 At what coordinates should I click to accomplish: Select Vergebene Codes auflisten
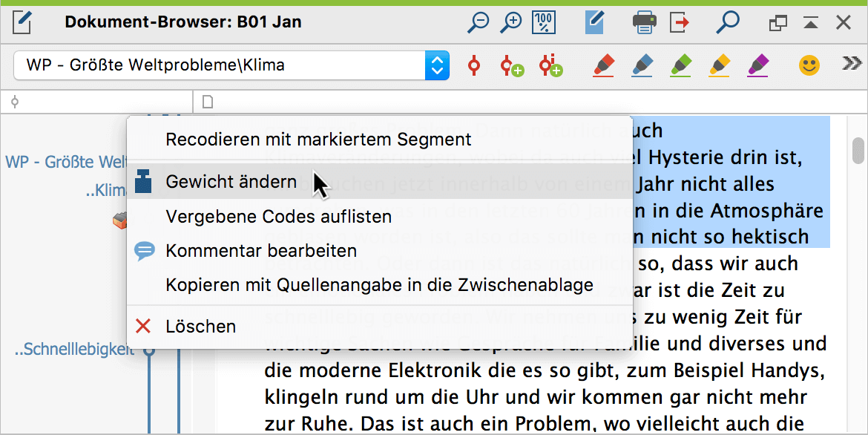click(380, 217)
